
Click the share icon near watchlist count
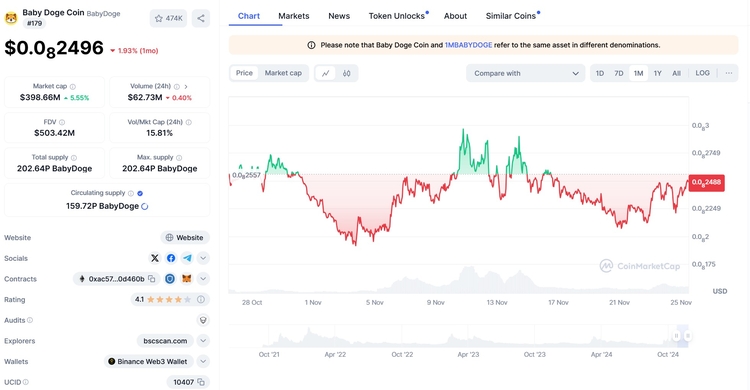[201, 19]
